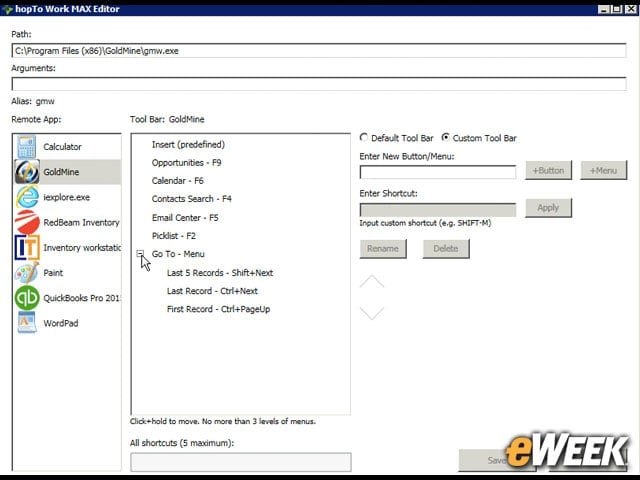
Task: Select Contacts Search - F4 entry
Action: [x=192, y=199]
